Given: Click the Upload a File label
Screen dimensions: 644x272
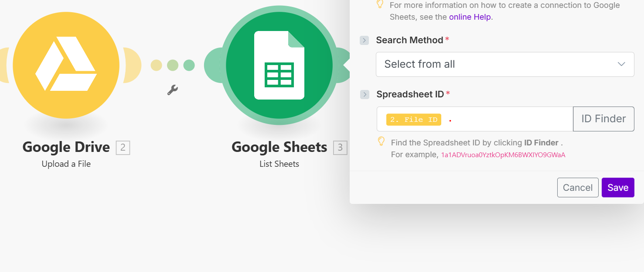Looking at the screenshot, I should coord(66,164).
